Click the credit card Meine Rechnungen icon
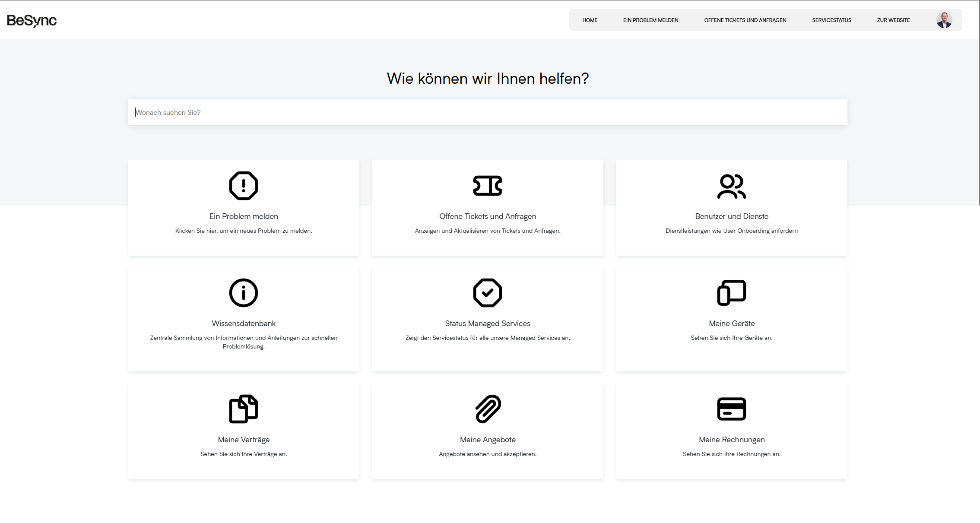This screenshot has width=980, height=523. click(x=731, y=409)
